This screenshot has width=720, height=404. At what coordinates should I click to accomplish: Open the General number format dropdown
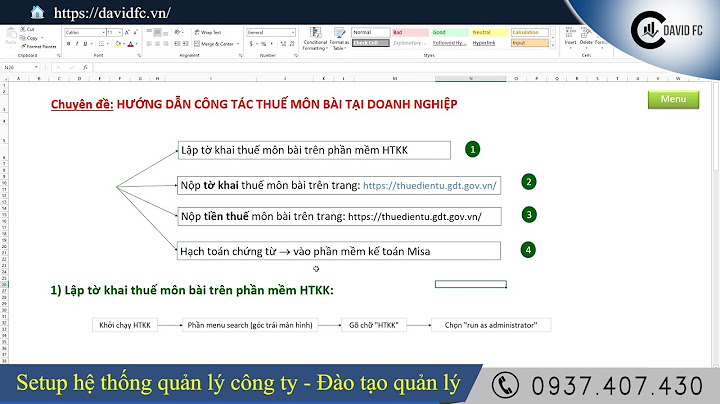tap(293, 32)
